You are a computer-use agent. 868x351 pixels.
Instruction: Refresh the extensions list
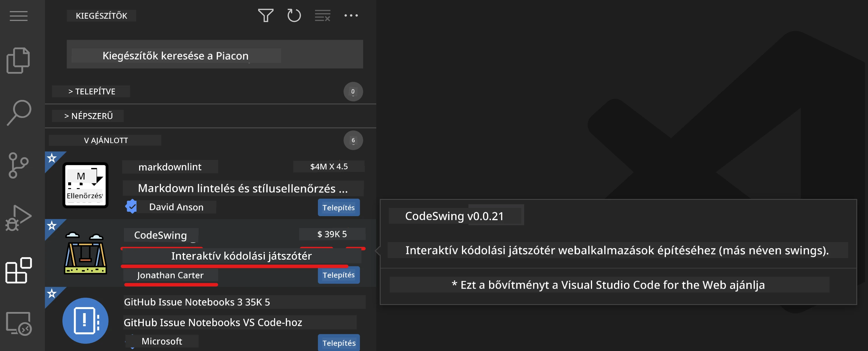pyautogui.click(x=294, y=15)
